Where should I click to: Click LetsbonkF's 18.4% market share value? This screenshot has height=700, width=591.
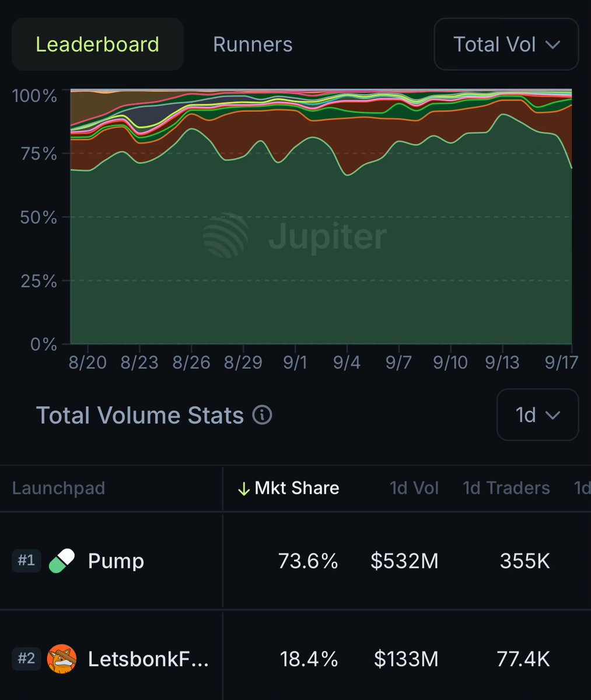point(309,659)
